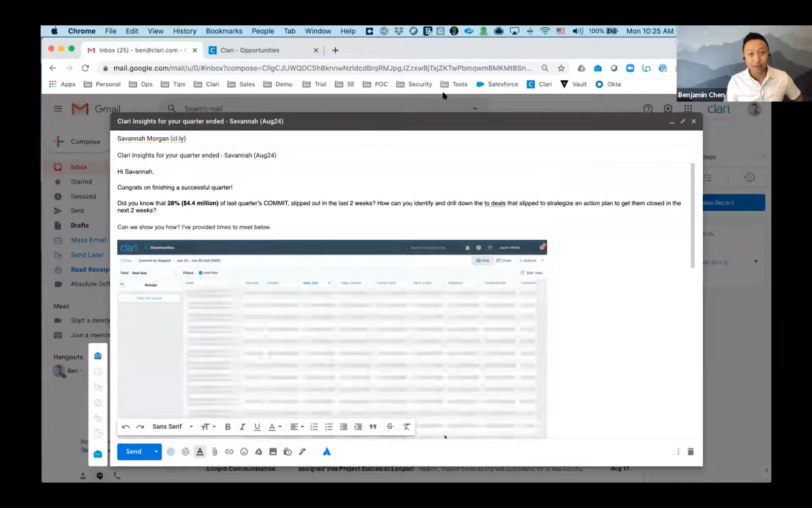Open a new Chrome tab
Viewport: 812px width, 508px height.
pyautogui.click(x=335, y=50)
